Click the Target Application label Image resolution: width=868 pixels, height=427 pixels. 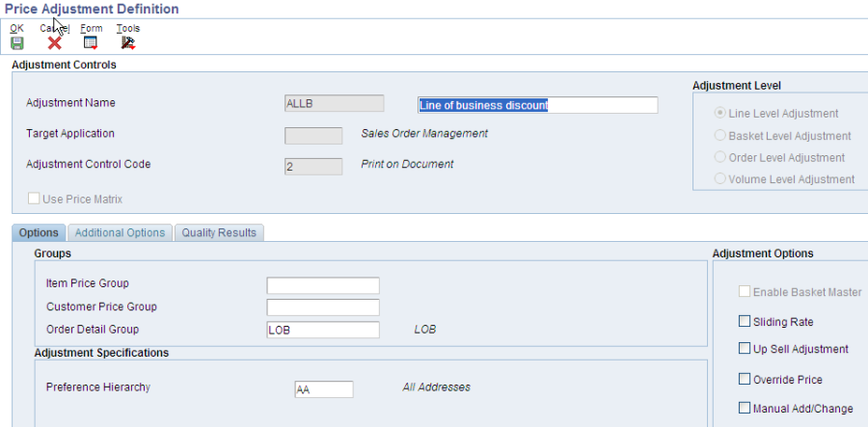(70, 133)
